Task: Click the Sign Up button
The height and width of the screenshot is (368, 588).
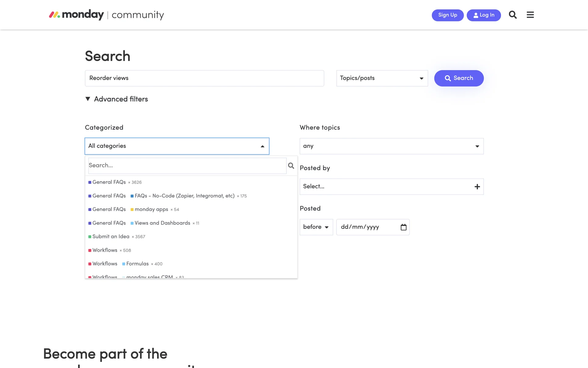Action: click(x=447, y=15)
